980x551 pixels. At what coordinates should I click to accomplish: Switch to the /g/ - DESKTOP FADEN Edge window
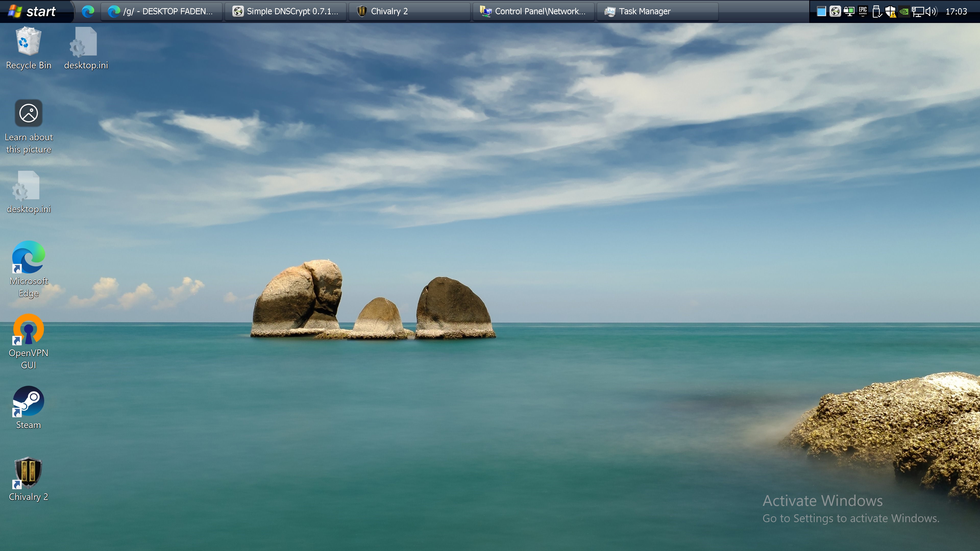tap(161, 11)
